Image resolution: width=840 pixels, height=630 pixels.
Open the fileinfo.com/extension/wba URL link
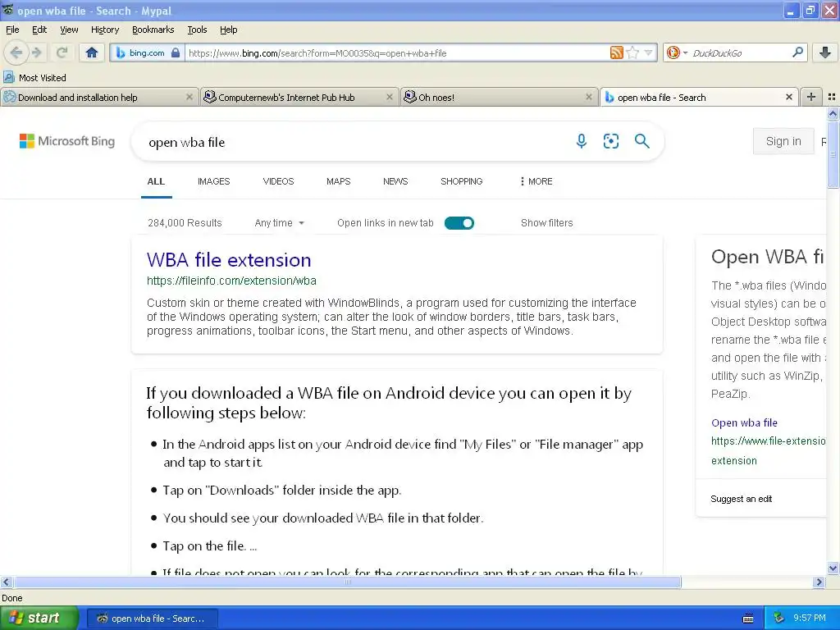231,281
